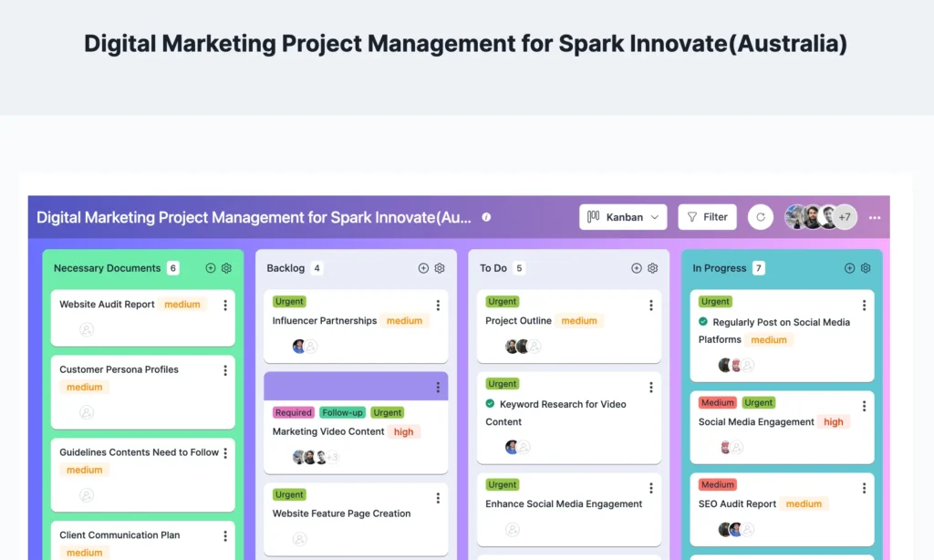Open Website Audit Report card menu
Viewport: 934px width, 560px height.
tap(225, 305)
